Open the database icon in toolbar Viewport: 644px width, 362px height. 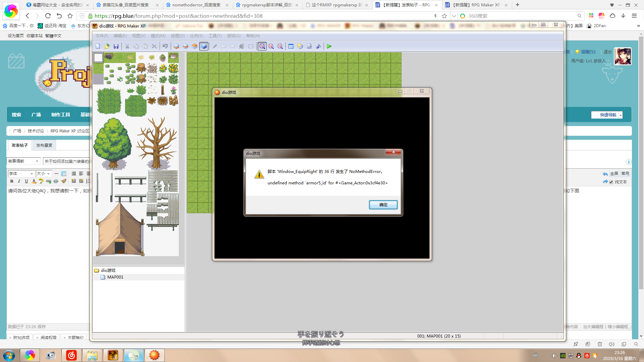[x=291, y=46]
